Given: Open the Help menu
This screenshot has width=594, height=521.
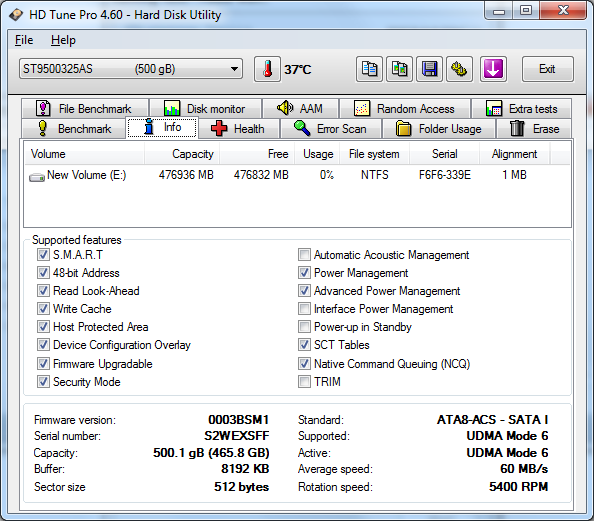Looking at the screenshot, I should point(63,40).
